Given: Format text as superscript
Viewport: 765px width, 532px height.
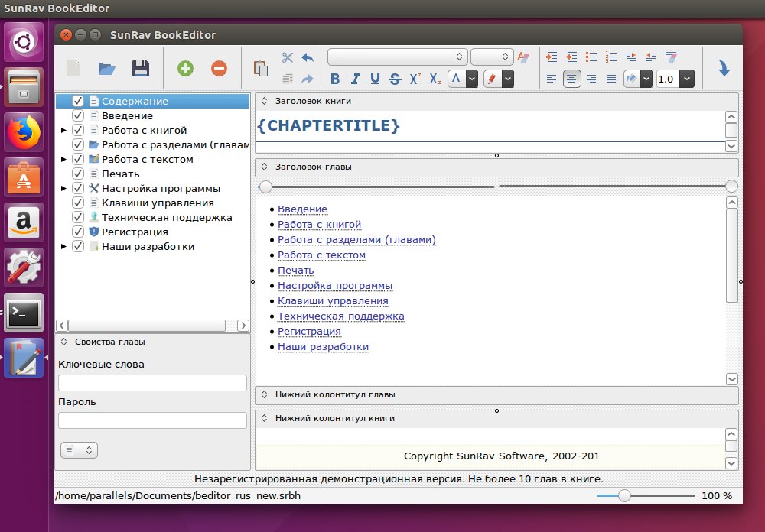Looking at the screenshot, I should coord(415,79).
